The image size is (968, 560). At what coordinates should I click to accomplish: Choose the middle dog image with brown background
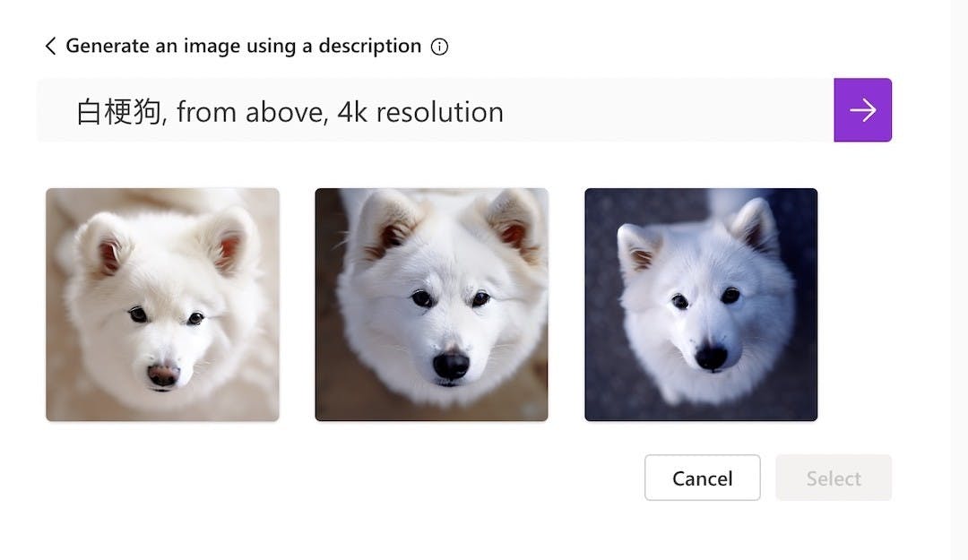click(431, 305)
